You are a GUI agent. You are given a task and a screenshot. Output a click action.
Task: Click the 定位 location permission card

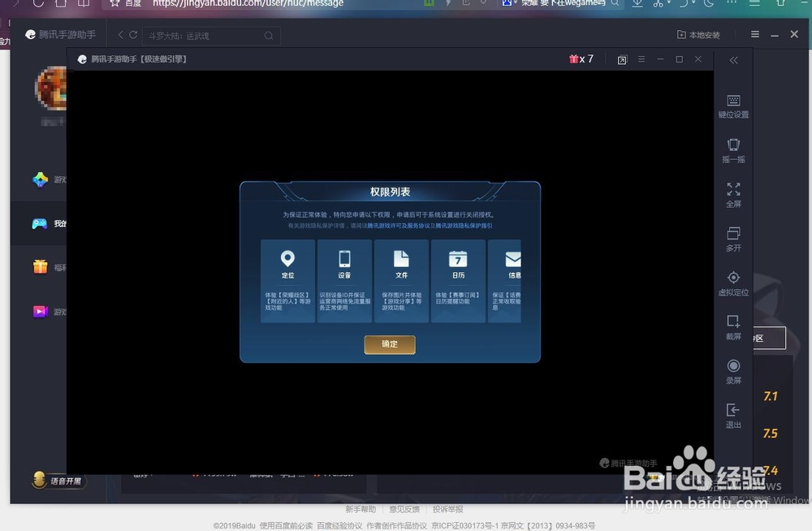click(x=287, y=281)
